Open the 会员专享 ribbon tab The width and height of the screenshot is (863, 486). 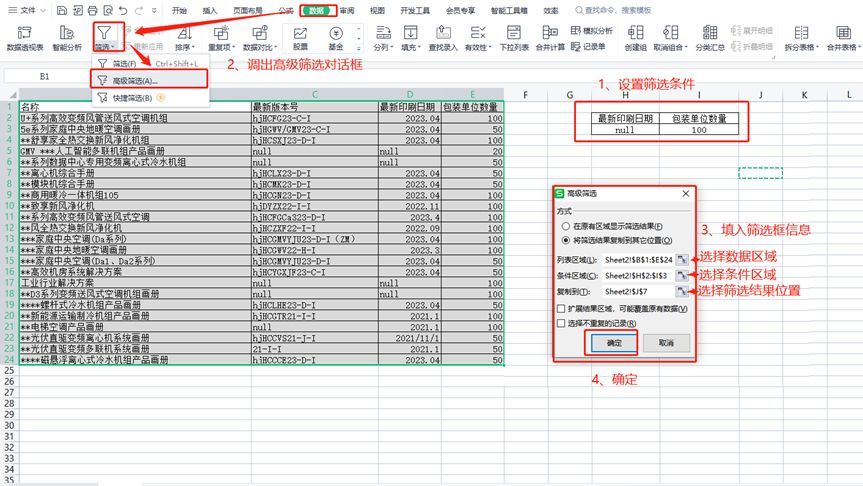(x=460, y=10)
